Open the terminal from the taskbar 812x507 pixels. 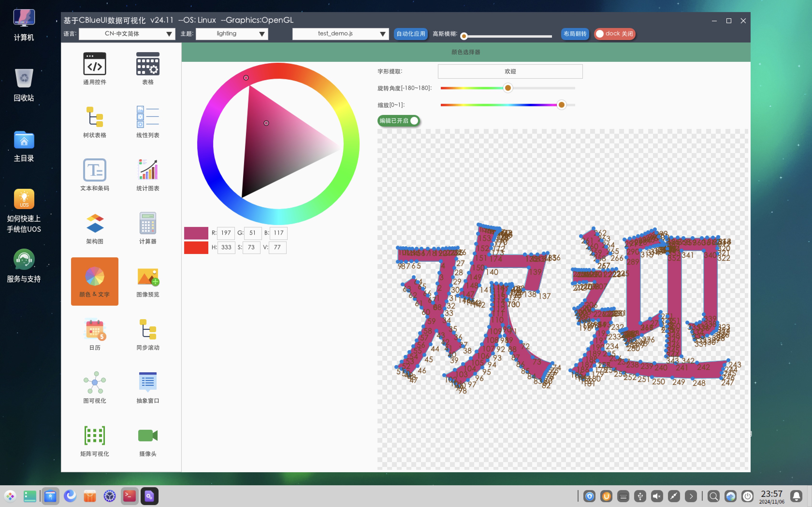tap(130, 496)
